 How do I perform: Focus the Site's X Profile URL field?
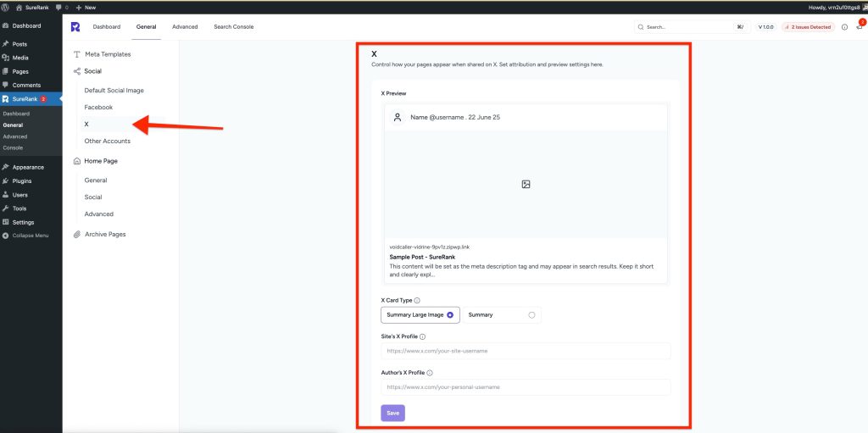point(526,351)
